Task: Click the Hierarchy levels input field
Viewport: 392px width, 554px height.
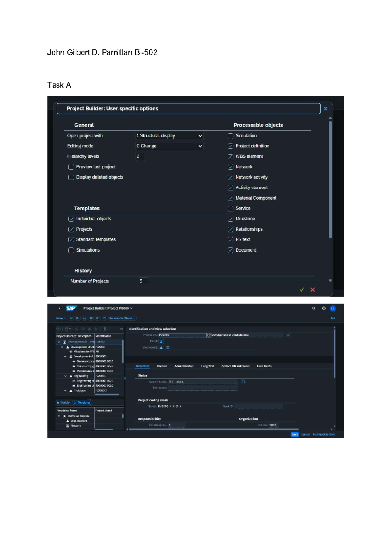Action: pyautogui.click(x=140, y=156)
